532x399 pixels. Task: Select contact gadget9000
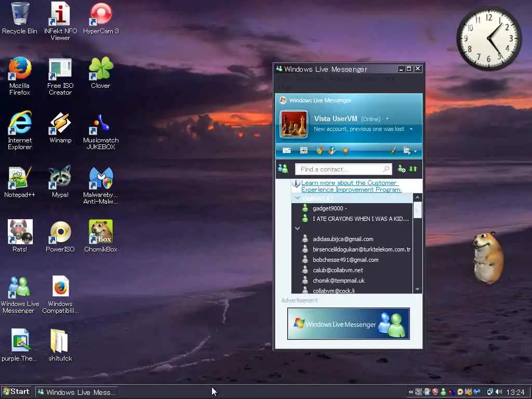(x=352, y=208)
